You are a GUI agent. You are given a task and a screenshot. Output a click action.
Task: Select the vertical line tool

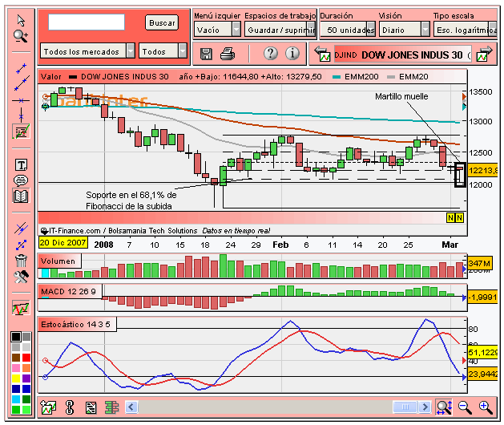(21, 115)
